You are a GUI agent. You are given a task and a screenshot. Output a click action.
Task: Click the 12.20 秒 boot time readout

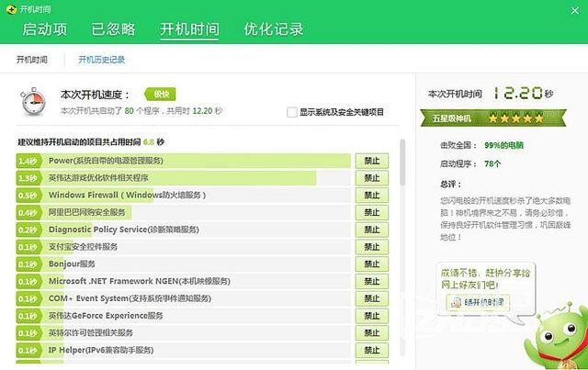click(523, 94)
